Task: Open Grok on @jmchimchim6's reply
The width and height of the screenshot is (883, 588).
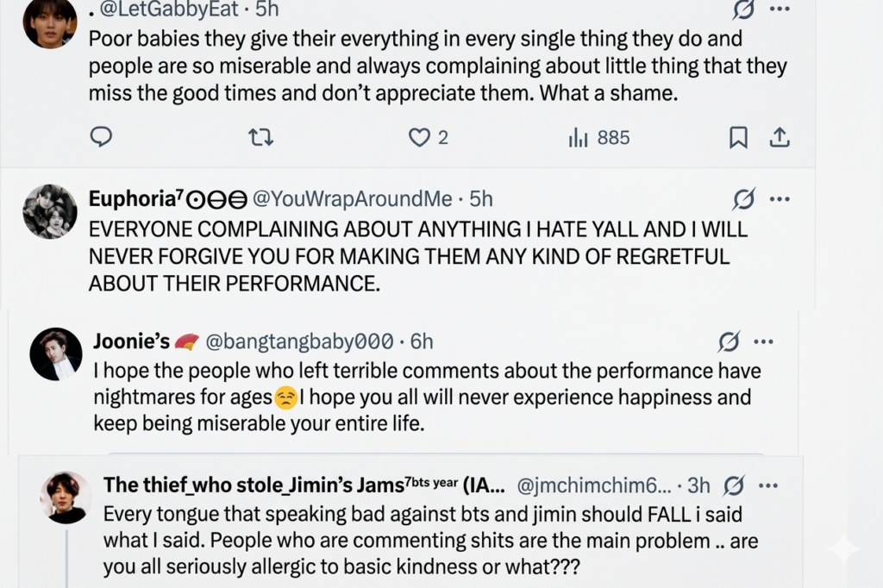Action: tap(734, 485)
